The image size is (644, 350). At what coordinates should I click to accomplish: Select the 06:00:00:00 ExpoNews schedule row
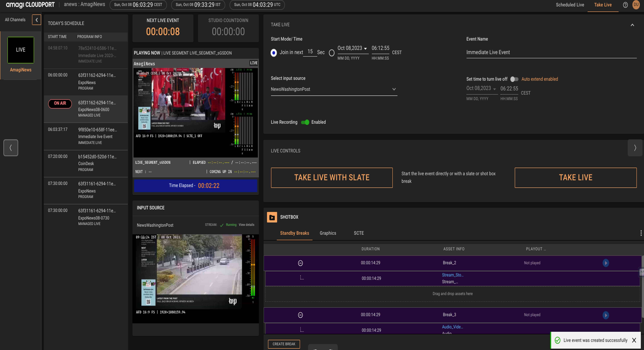click(x=86, y=82)
